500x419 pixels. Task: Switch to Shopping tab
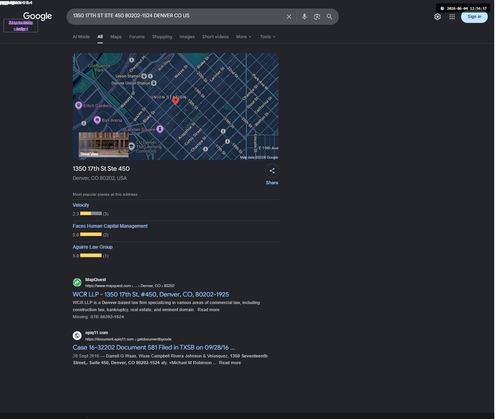[162, 37]
